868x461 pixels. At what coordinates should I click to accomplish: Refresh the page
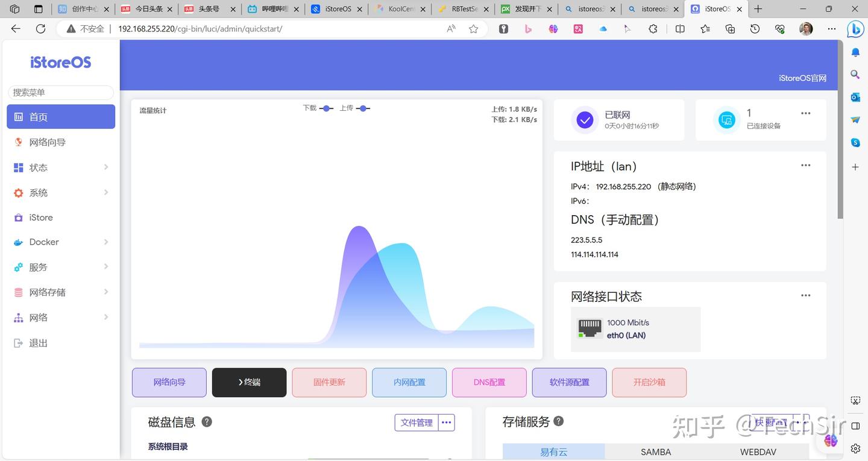coord(40,29)
